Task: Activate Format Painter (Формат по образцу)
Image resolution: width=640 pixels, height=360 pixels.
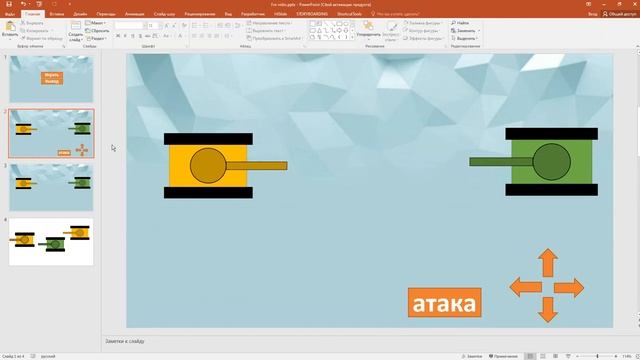Action: pos(42,38)
